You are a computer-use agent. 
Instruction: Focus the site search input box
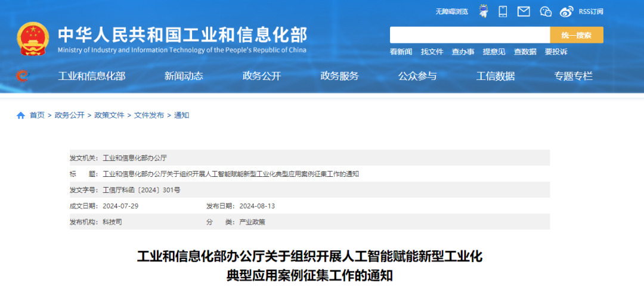[470, 35]
